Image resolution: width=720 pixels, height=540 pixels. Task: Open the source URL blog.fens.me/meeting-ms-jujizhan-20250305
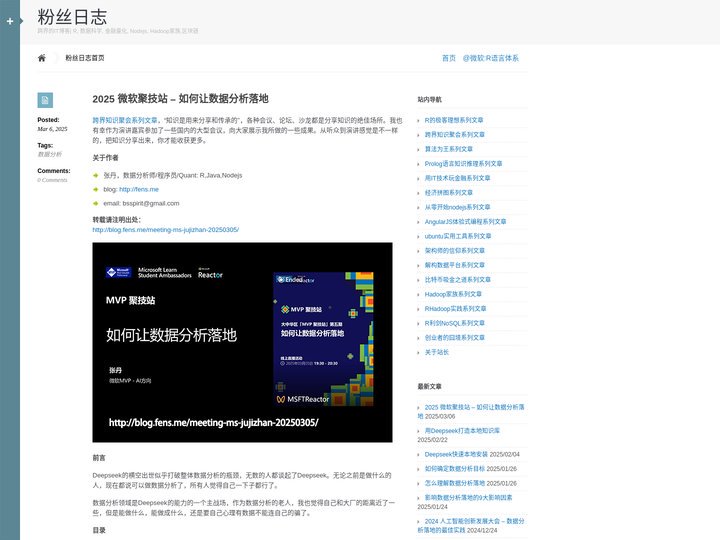click(166, 230)
